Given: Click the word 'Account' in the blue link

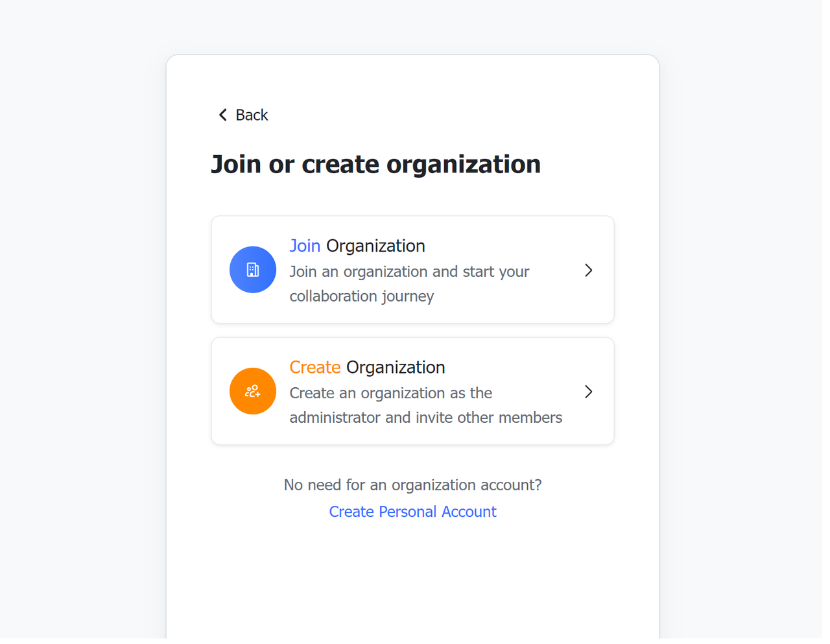Looking at the screenshot, I should click(x=469, y=512).
